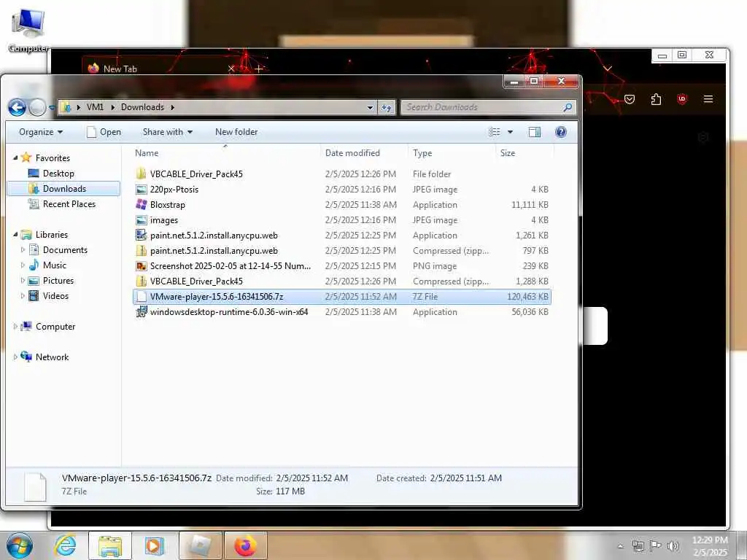Open the Computer desktop icon

click(x=28, y=29)
